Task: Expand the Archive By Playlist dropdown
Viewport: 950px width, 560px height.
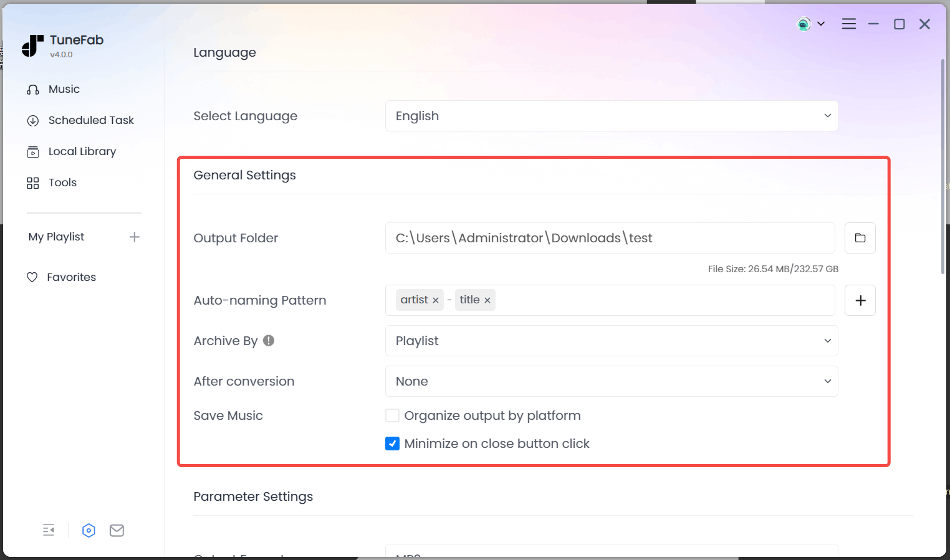Action: point(611,341)
